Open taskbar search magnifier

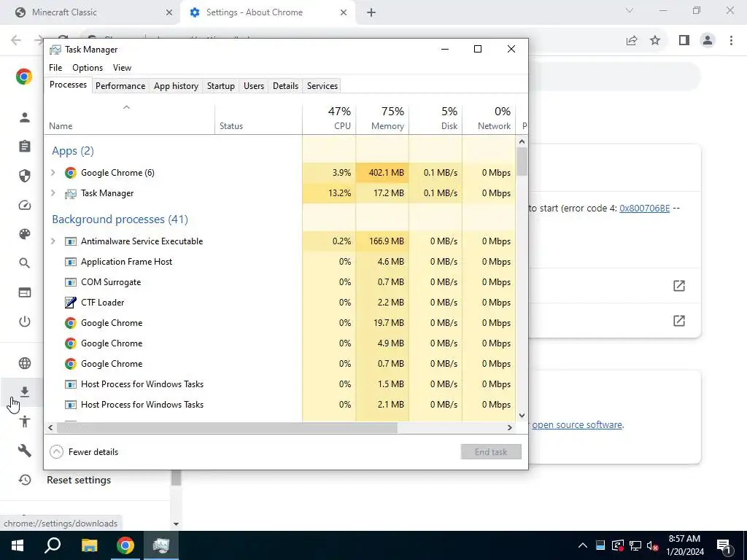coord(53,545)
